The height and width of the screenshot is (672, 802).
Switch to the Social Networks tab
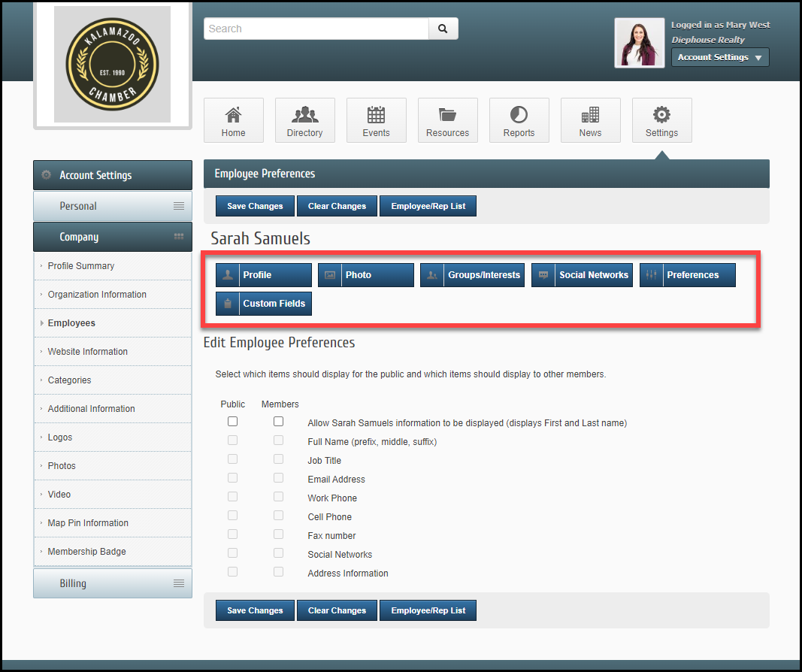click(x=582, y=275)
